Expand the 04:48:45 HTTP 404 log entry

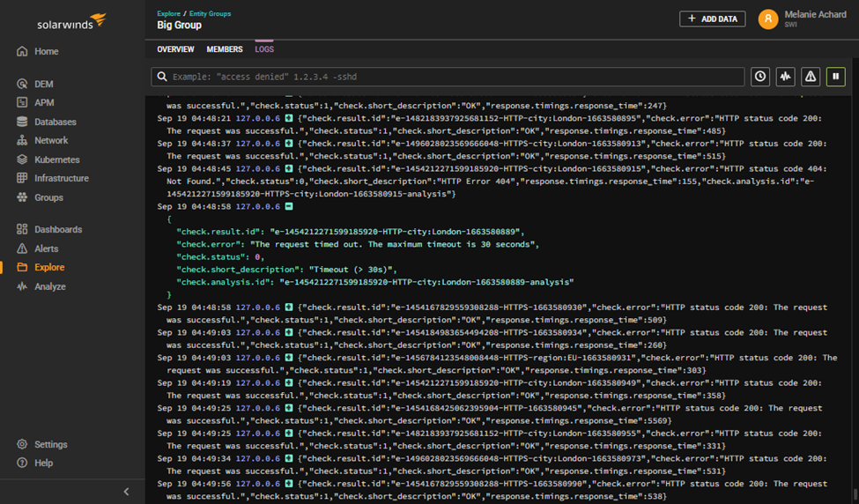[288, 168]
